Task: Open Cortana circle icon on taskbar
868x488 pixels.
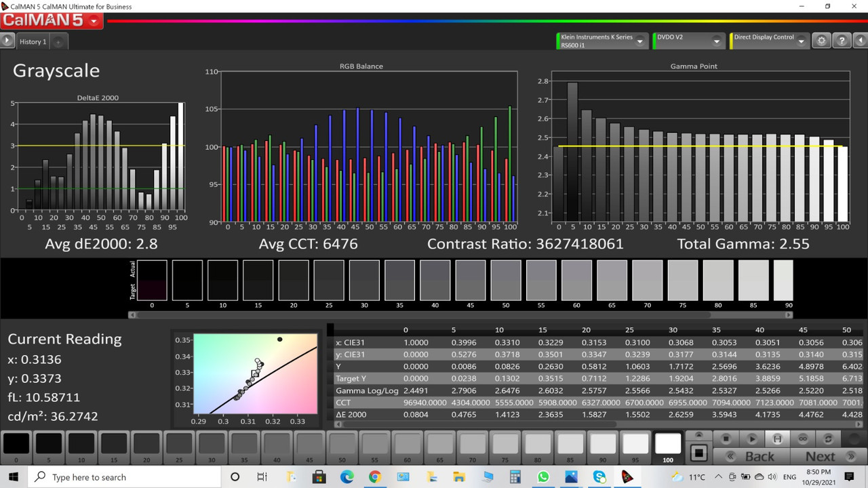Action: 235,477
